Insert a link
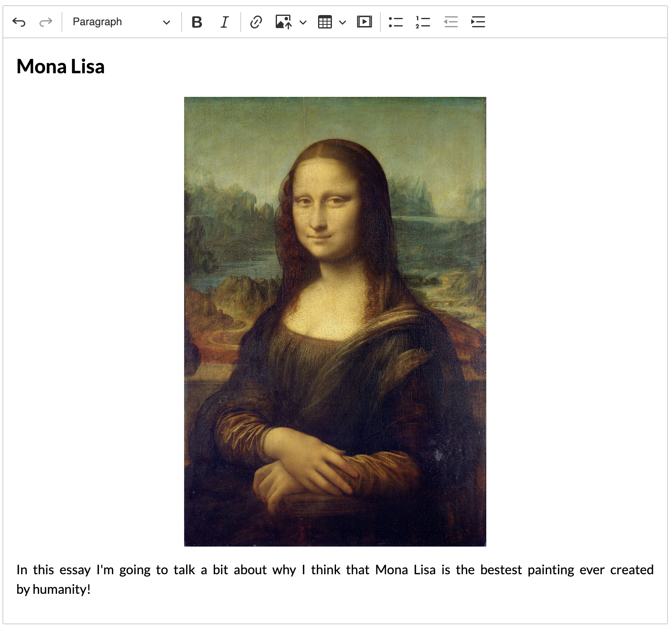The height and width of the screenshot is (630, 672). 256,22
